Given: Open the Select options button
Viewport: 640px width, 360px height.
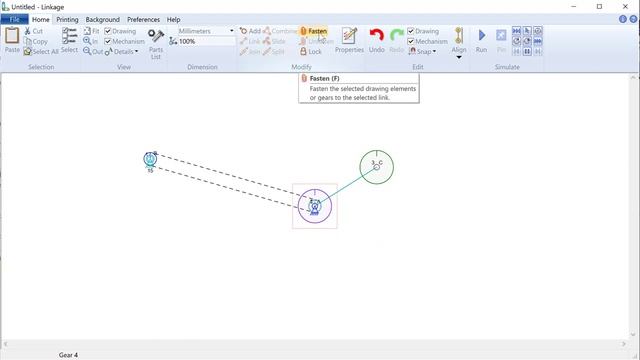Looking at the screenshot, I should tap(69, 40).
